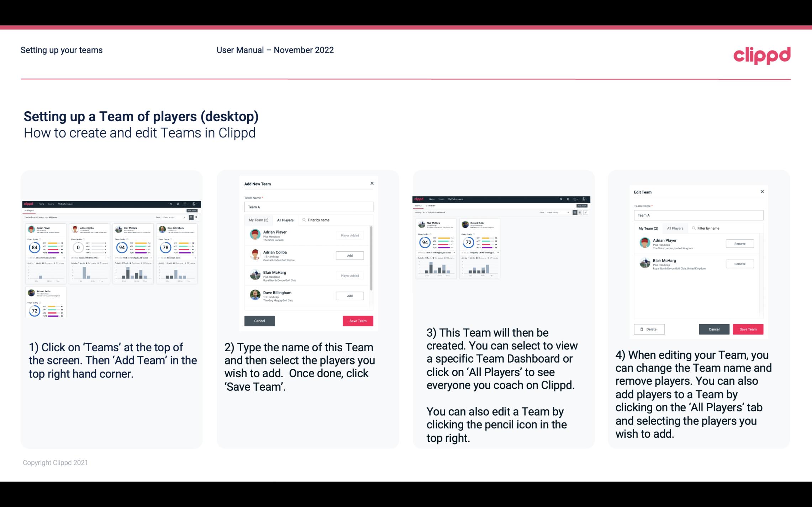Click 'Cancel' button in Add New Team dialog

[259, 321]
